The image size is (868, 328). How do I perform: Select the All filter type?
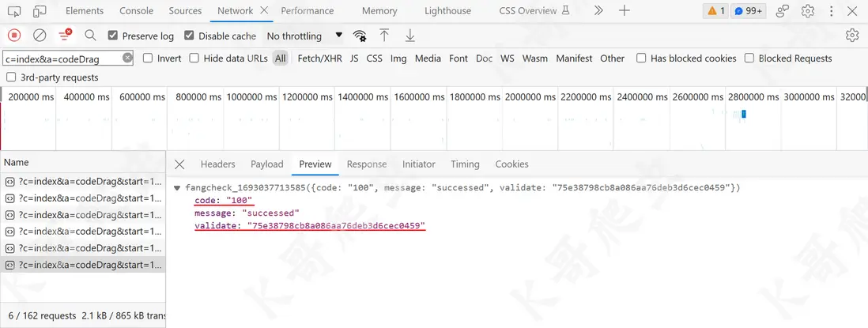tap(281, 58)
